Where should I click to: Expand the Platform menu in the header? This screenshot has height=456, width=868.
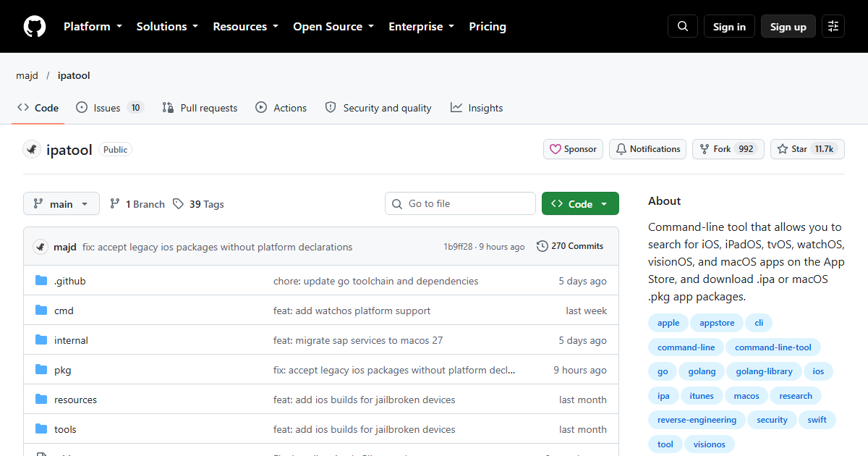coord(93,27)
